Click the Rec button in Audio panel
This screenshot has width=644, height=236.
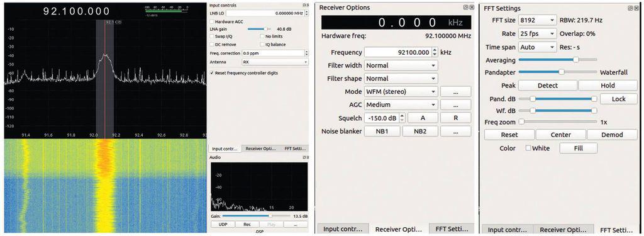point(247,225)
